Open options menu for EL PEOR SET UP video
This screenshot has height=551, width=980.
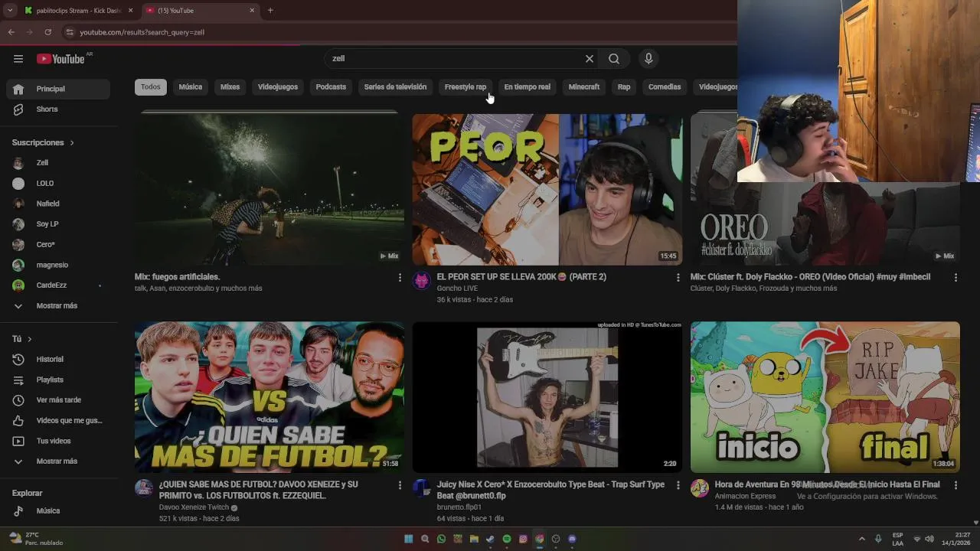coord(678,278)
